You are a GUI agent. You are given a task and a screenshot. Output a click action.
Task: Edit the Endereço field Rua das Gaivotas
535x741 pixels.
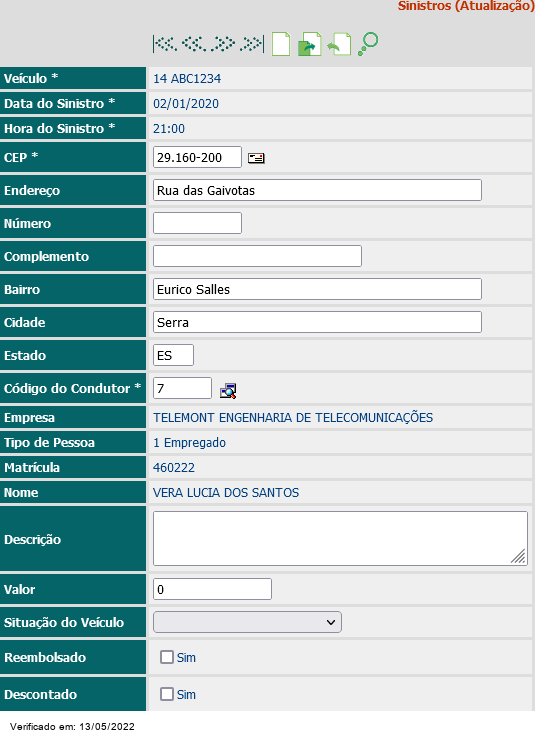click(x=317, y=190)
